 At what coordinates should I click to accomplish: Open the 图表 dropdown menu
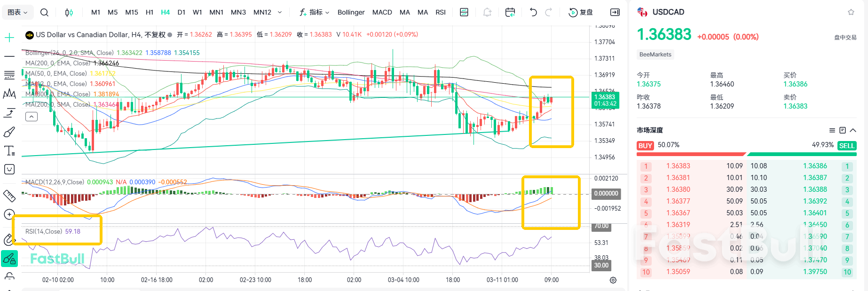[17, 12]
